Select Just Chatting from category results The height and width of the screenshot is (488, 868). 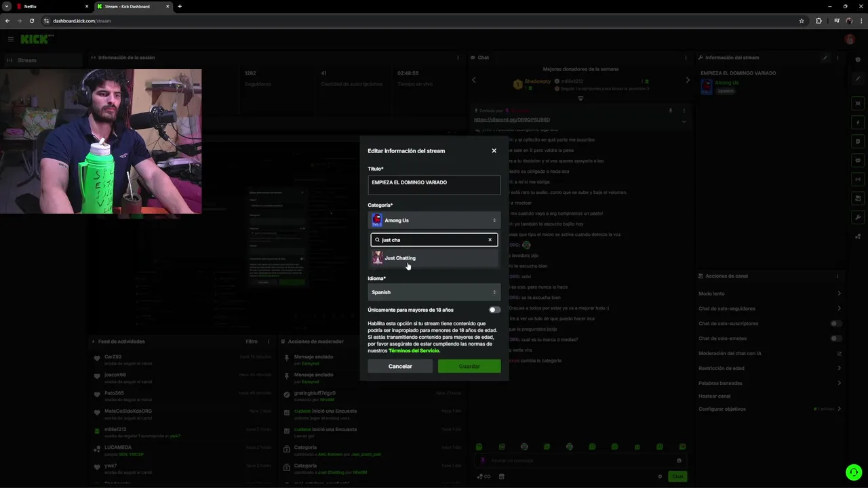434,258
